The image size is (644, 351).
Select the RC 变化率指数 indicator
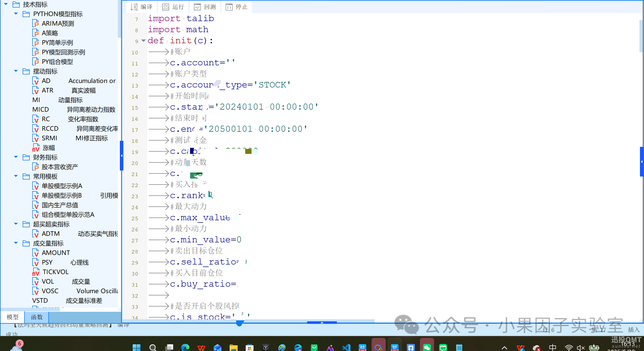point(65,119)
